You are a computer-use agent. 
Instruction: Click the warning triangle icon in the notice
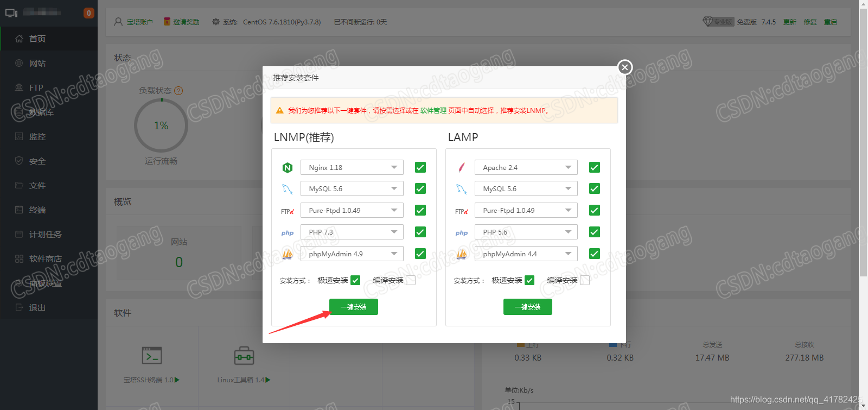(280, 110)
